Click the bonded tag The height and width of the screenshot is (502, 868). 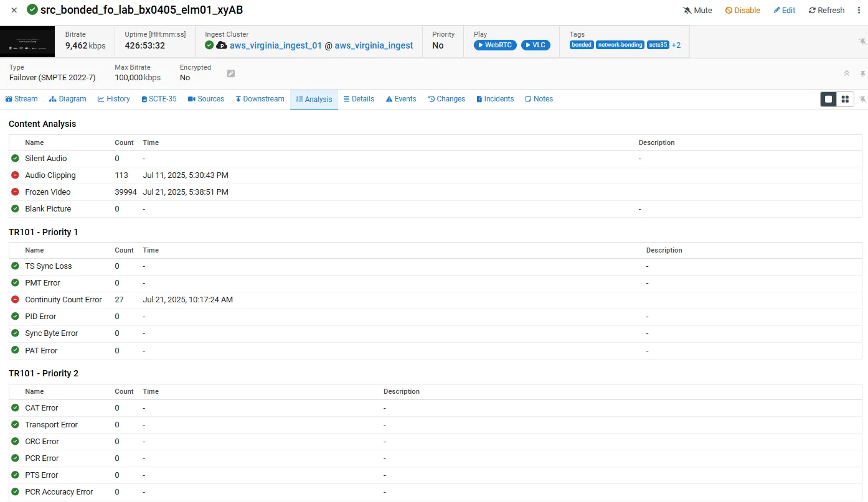(x=582, y=45)
